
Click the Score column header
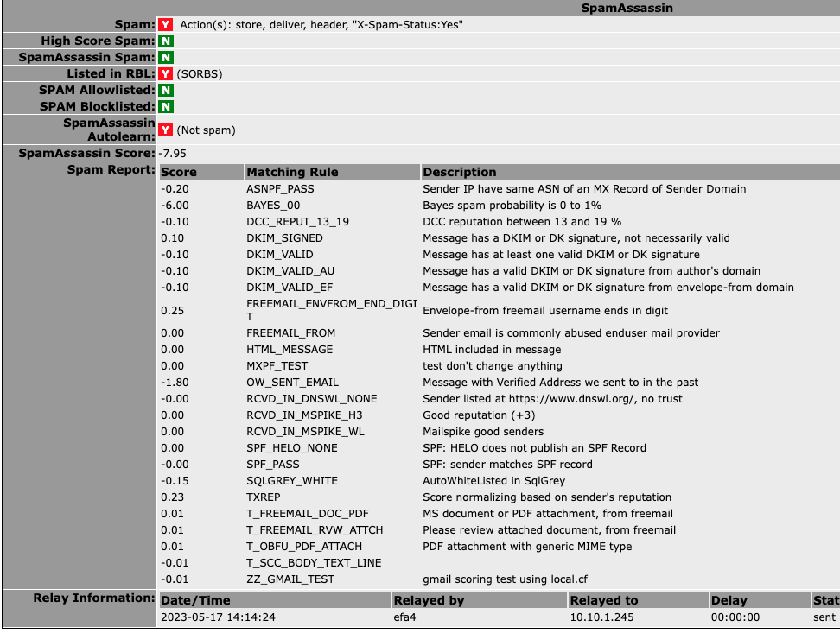coord(176,172)
